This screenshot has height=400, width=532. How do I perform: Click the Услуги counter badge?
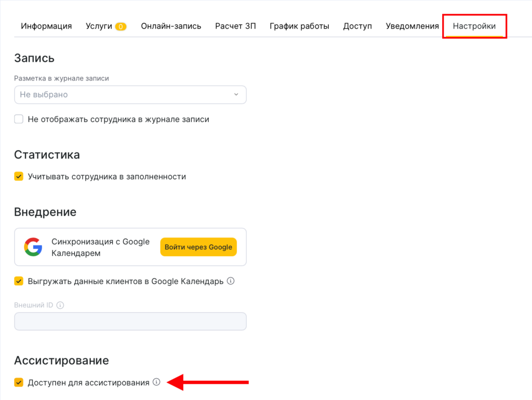point(121,26)
